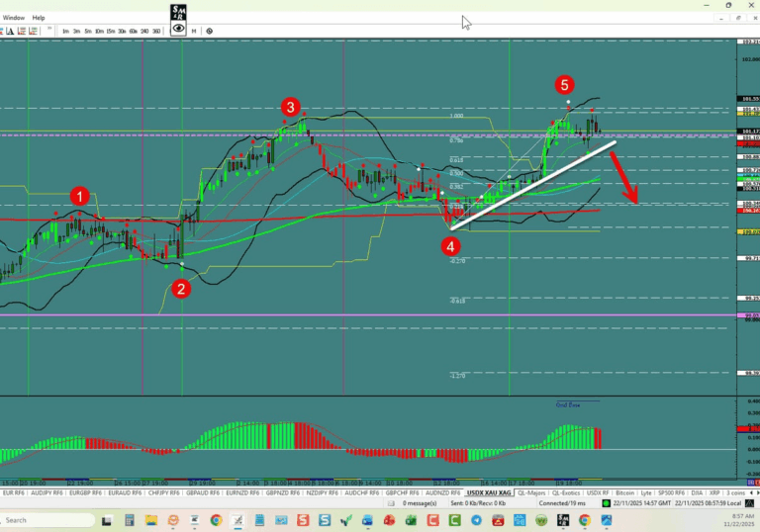Open the Help menu

point(39,18)
